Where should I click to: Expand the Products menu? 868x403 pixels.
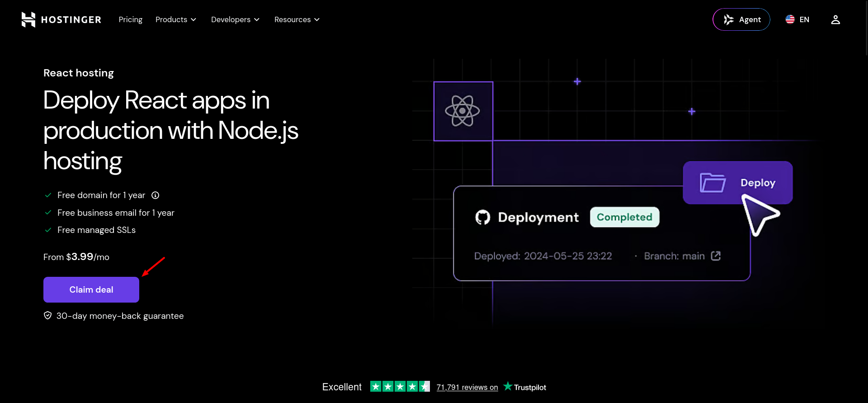coord(176,19)
